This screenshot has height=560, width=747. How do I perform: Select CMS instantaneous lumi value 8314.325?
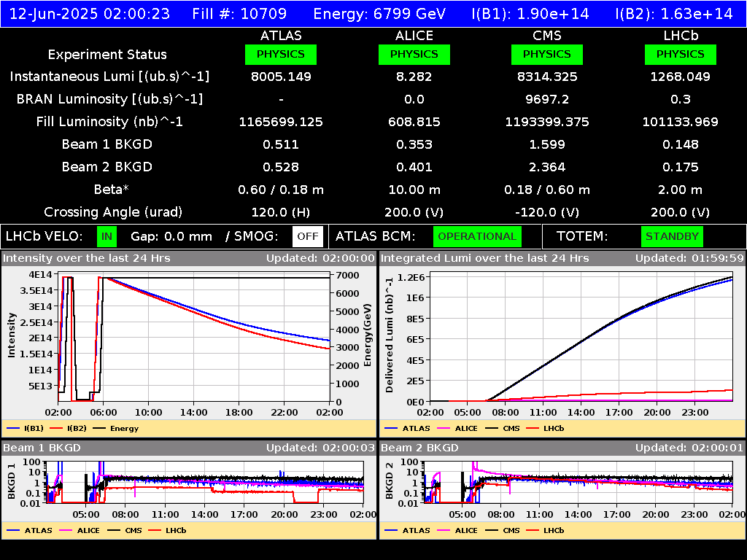547,77
